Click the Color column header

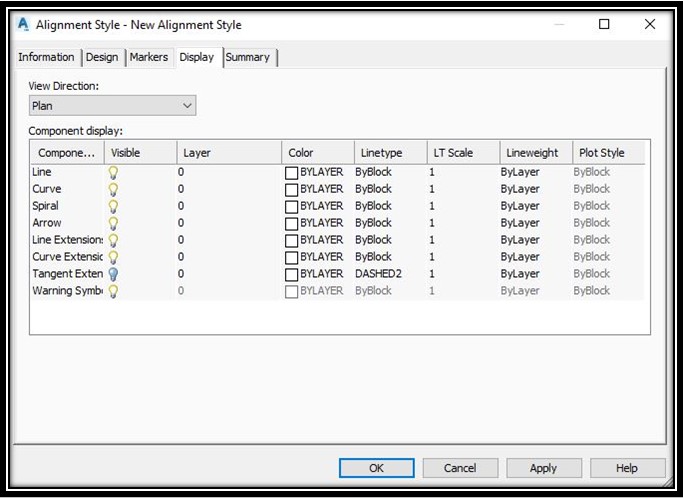(x=318, y=152)
